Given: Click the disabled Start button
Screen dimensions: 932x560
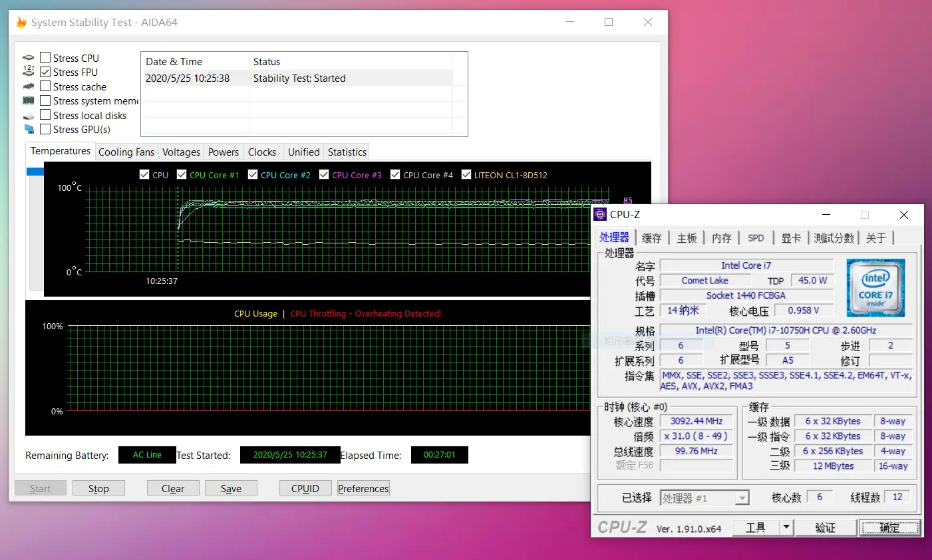Looking at the screenshot, I should (x=40, y=488).
